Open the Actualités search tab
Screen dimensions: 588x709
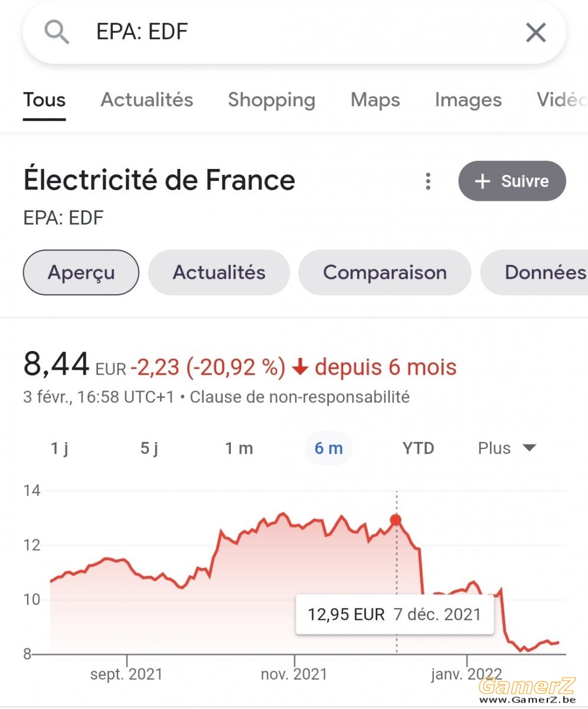[147, 100]
